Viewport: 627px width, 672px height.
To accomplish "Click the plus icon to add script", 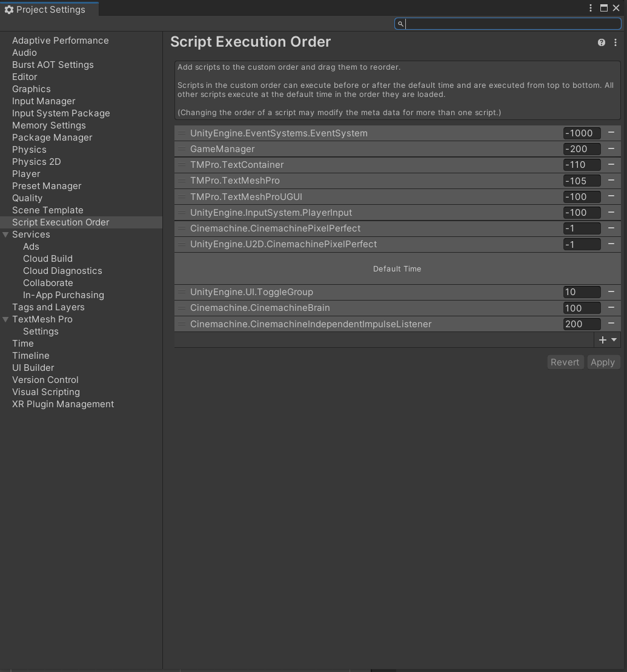I will (603, 340).
